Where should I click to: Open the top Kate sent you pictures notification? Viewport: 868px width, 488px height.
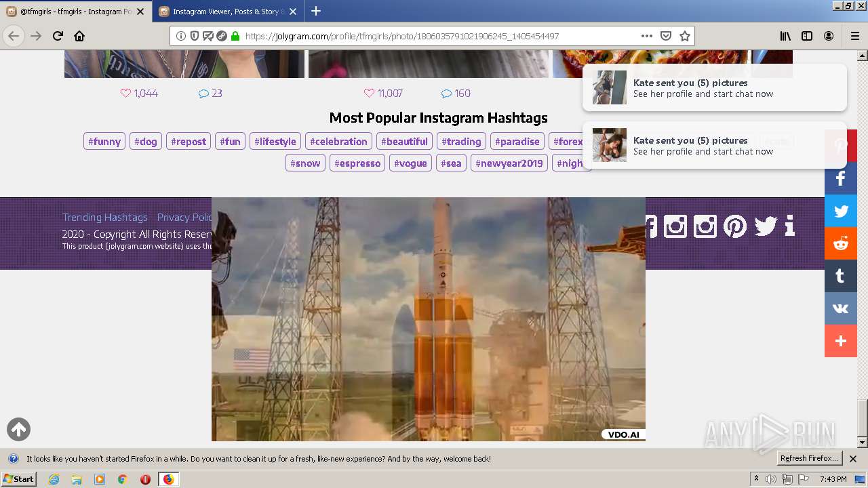(715, 87)
